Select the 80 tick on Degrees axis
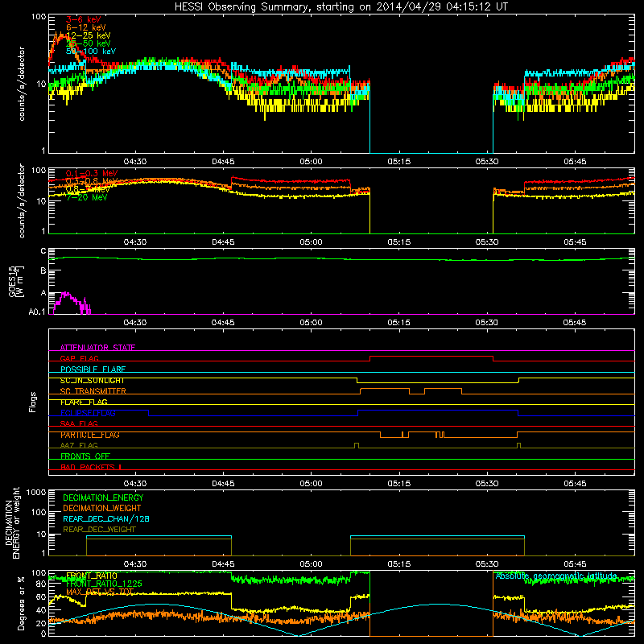This screenshot has height=644, width=644. click(x=41, y=584)
